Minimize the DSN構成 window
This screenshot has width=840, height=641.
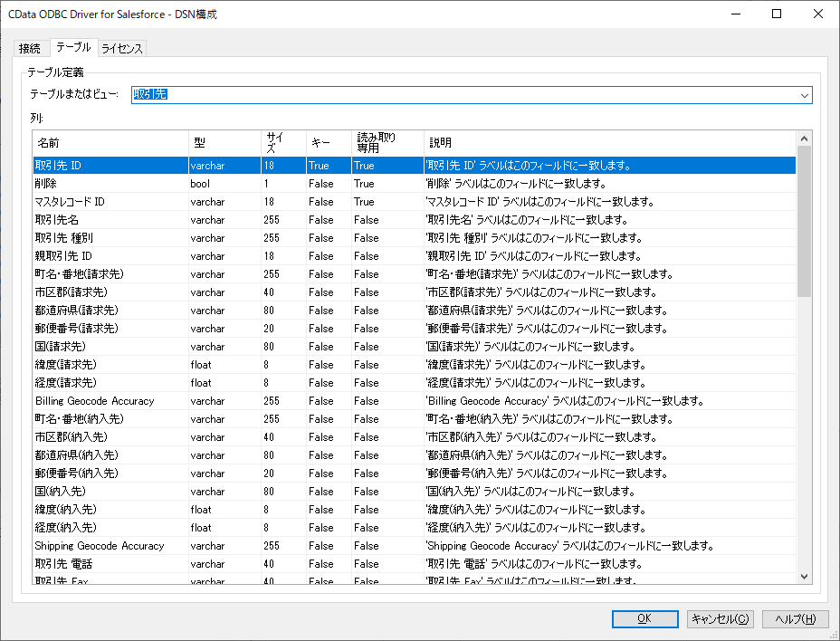pyautogui.click(x=736, y=14)
